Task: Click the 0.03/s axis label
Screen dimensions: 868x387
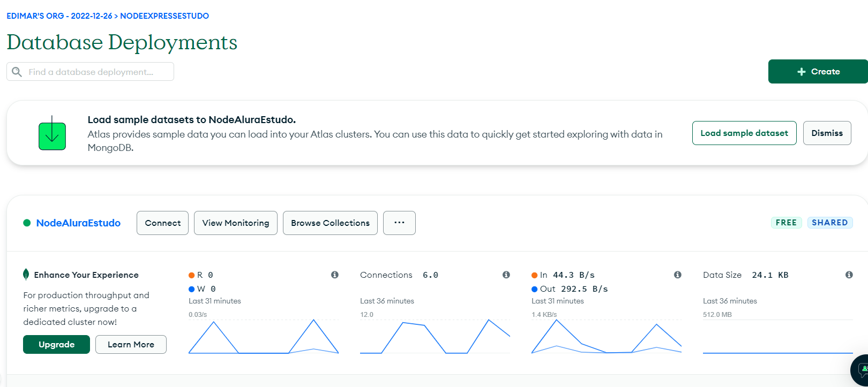Action: [x=198, y=315]
